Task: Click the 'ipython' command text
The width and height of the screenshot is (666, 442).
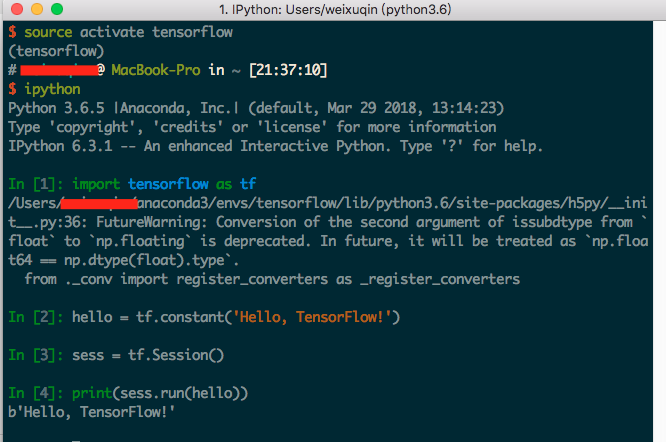Action: (x=52, y=90)
